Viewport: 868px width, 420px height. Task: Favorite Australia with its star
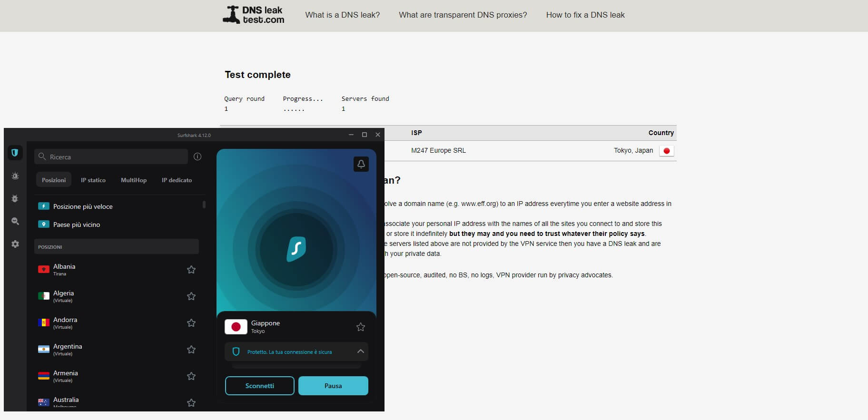(x=191, y=403)
